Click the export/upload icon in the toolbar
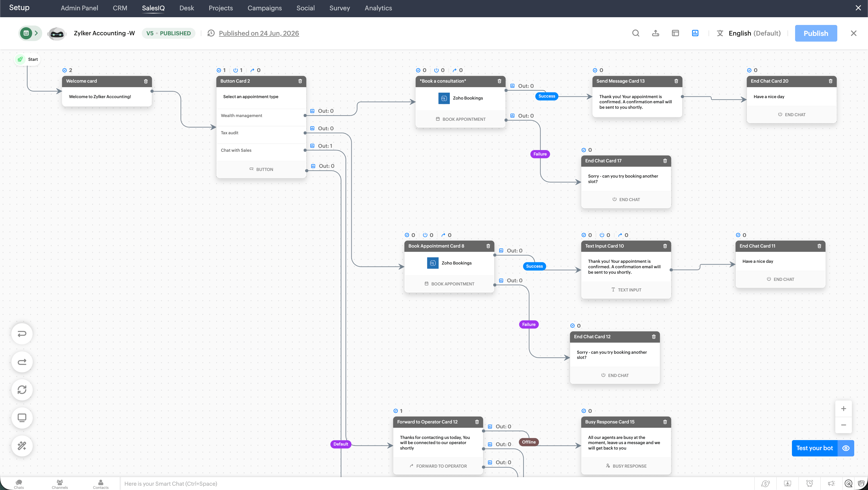 (655, 33)
